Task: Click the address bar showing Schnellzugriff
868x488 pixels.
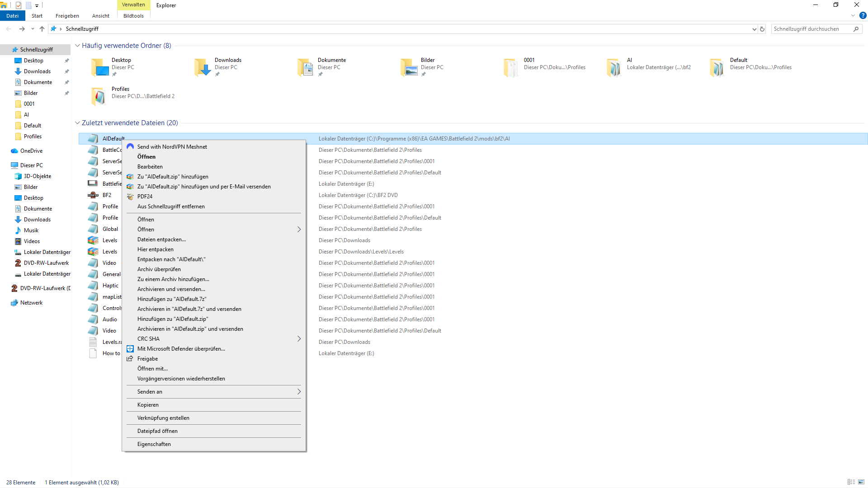Action: click(402, 29)
